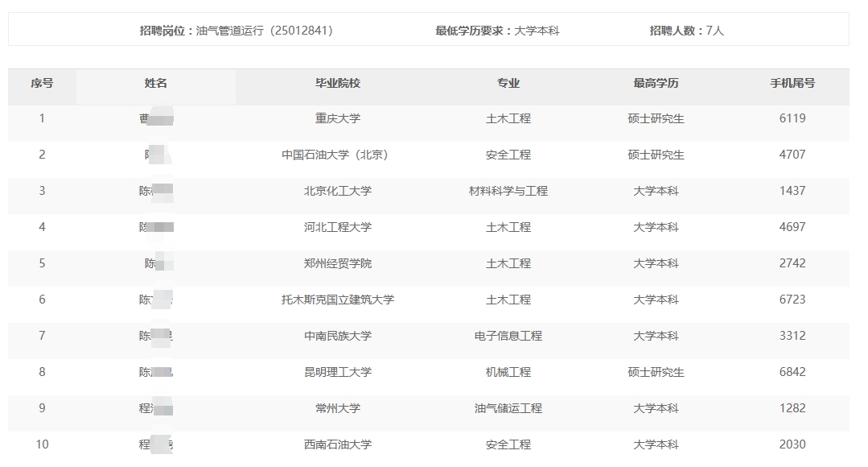Image resolution: width=868 pixels, height=467 pixels.
Task: Select the 招聘人数 7人 text
Action: pyautogui.click(x=687, y=31)
